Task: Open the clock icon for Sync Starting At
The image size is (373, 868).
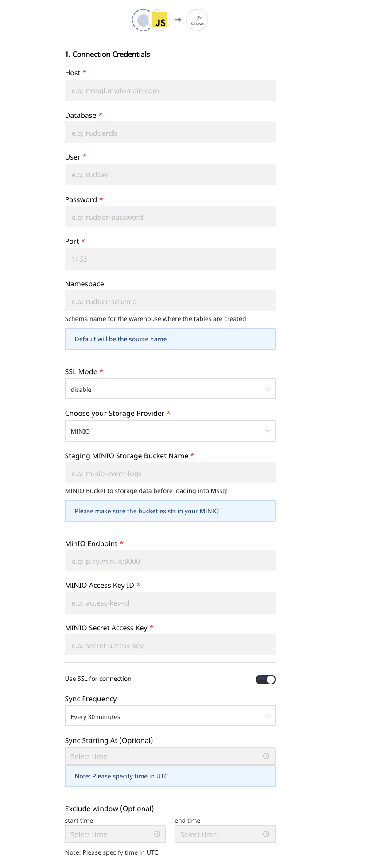Action: (266, 756)
